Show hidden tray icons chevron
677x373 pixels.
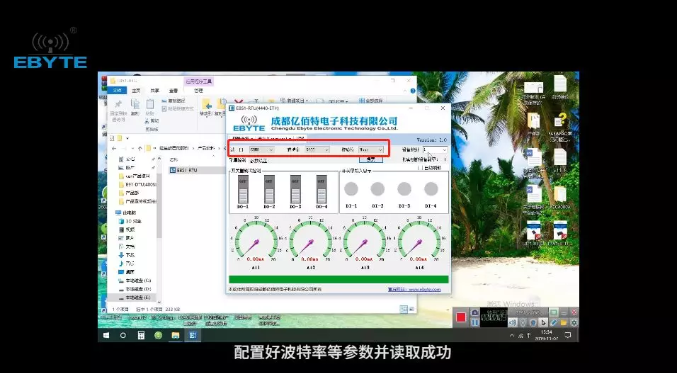tap(512, 335)
